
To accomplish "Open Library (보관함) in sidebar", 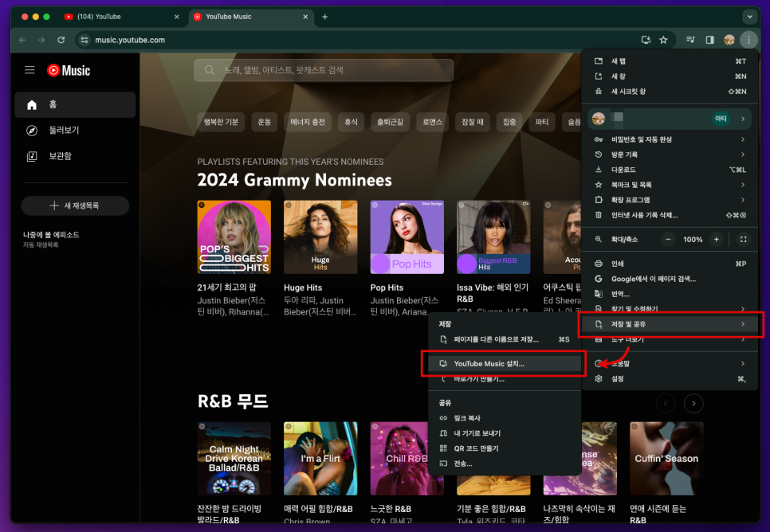I will pos(75,156).
